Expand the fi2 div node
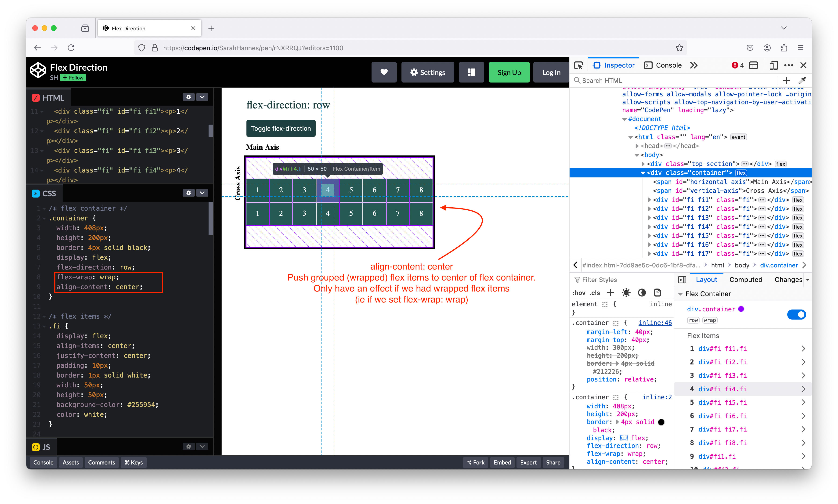Screen dimensions: 838x504 pyautogui.click(x=649, y=209)
